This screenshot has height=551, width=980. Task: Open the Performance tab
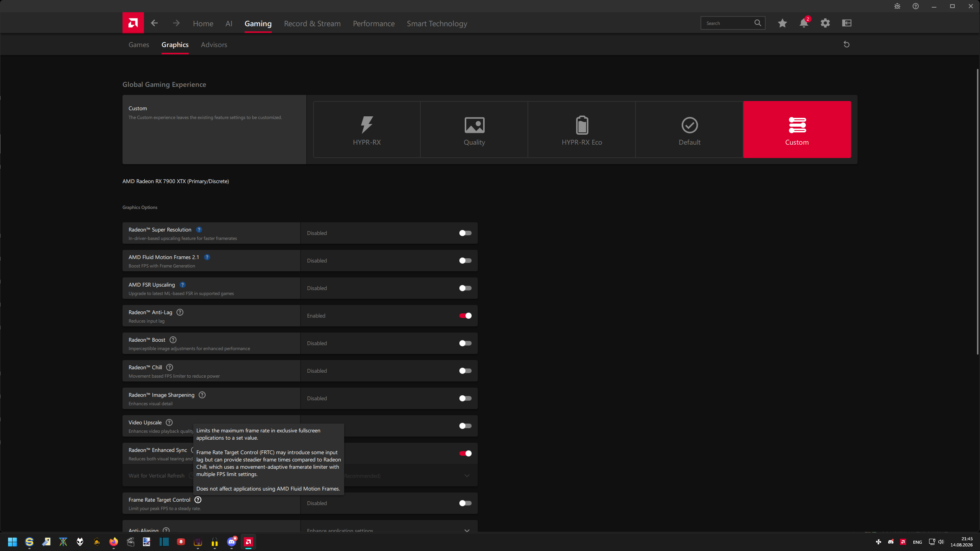pyautogui.click(x=374, y=24)
